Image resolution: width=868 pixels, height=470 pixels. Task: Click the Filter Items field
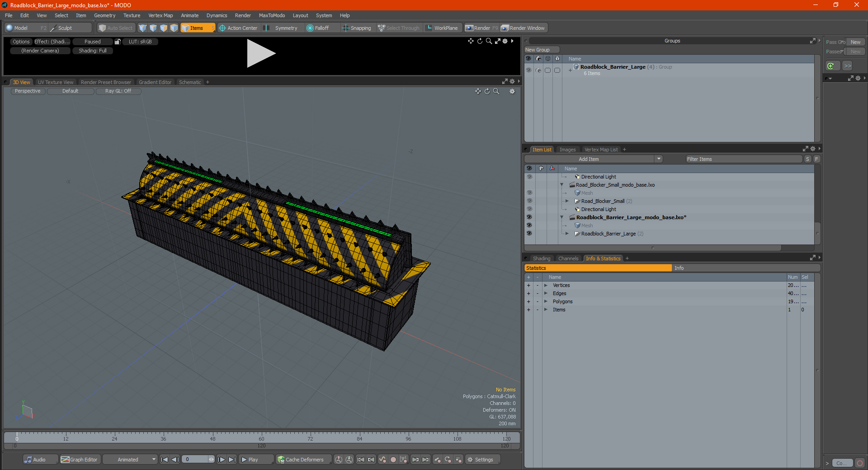click(744, 159)
